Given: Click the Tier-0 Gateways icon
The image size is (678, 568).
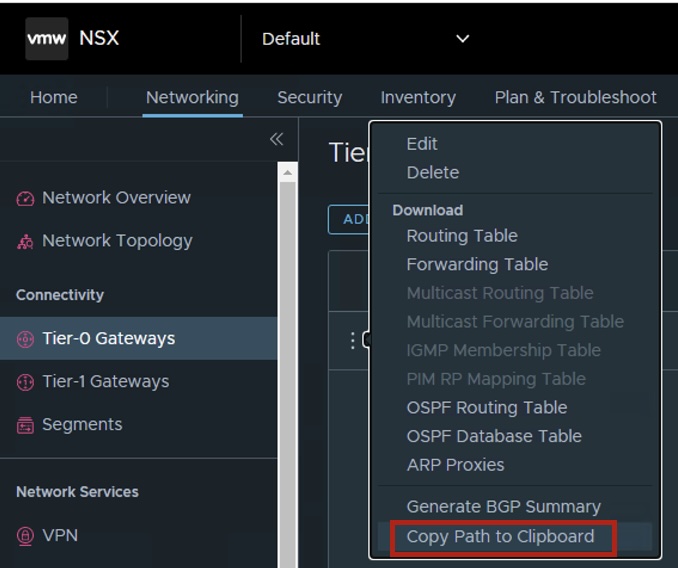Looking at the screenshot, I should [26, 339].
